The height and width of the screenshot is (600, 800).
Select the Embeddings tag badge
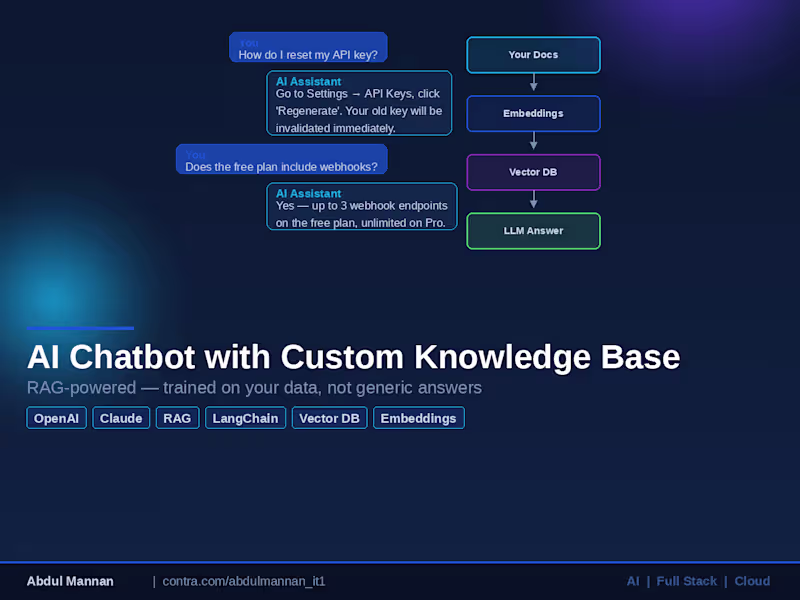coord(418,418)
